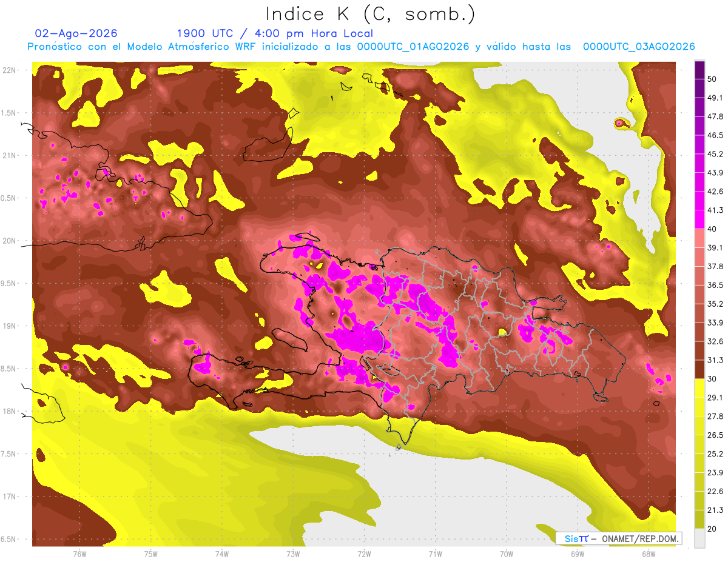The image size is (728, 562).
Task: Click the colorbar value "39.1"
Action: tap(716, 247)
